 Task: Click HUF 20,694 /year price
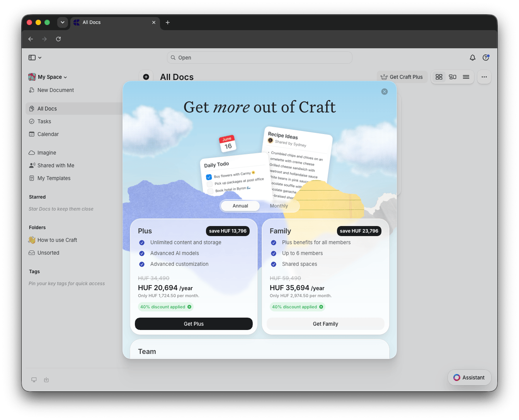pyautogui.click(x=165, y=288)
